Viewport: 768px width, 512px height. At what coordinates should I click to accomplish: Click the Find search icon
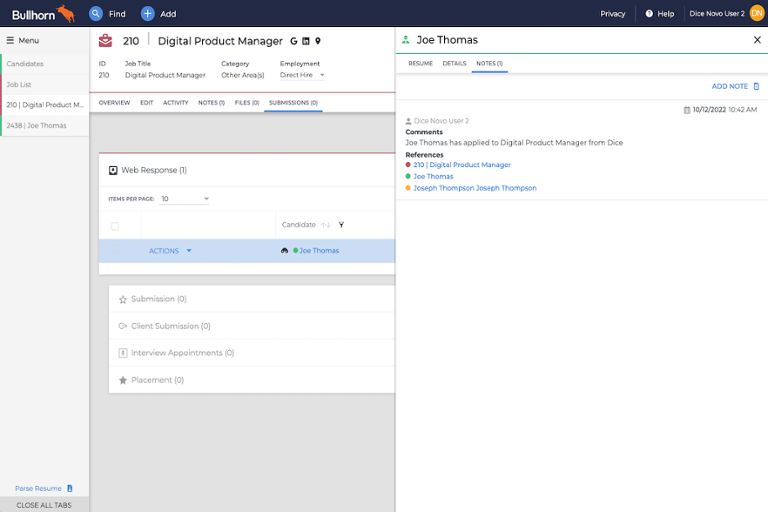click(96, 14)
